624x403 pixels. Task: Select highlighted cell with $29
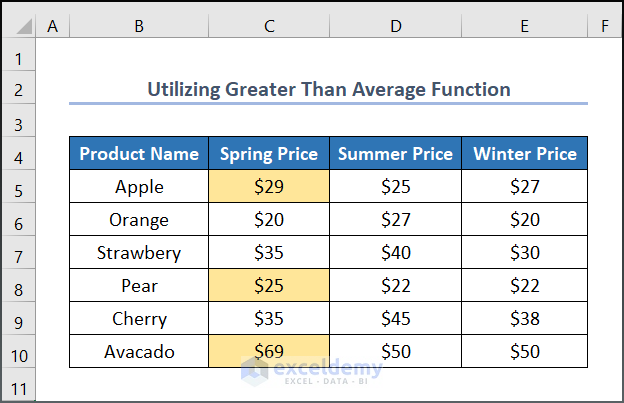click(x=268, y=187)
